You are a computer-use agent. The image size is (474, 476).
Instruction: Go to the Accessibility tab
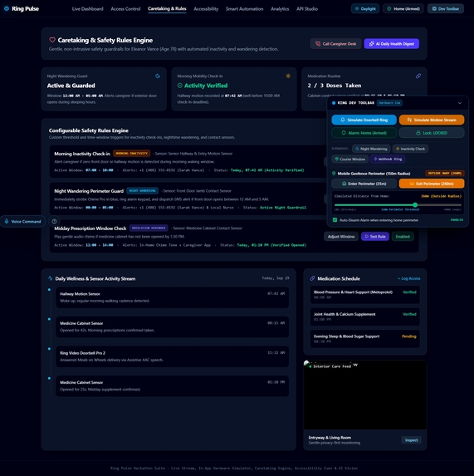click(206, 9)
